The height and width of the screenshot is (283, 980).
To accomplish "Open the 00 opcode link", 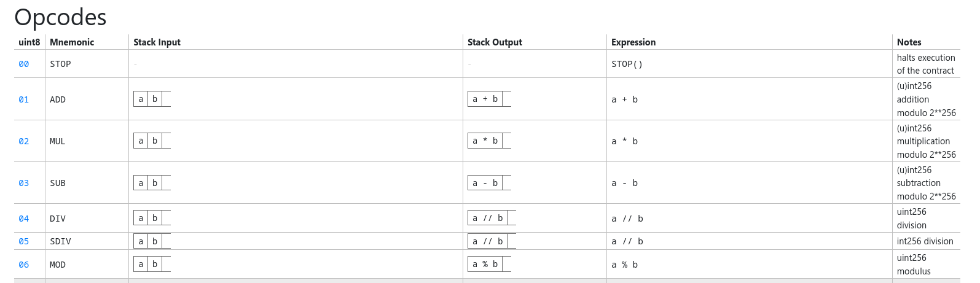I will tap(23, 64).
